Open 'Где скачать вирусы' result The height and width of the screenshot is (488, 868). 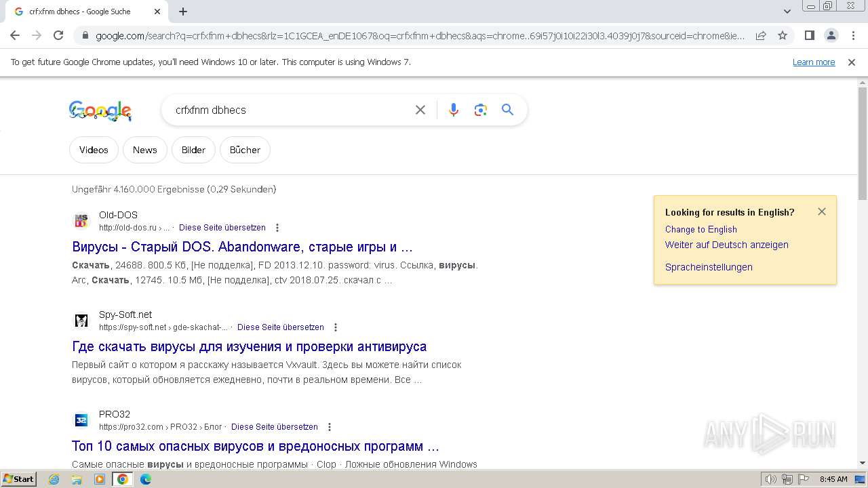coord(249,346)
